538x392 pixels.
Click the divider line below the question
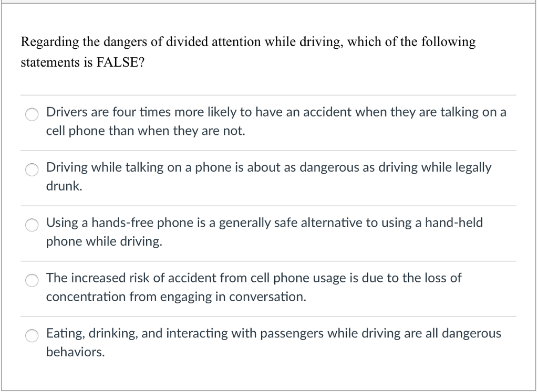pos(268,94)
